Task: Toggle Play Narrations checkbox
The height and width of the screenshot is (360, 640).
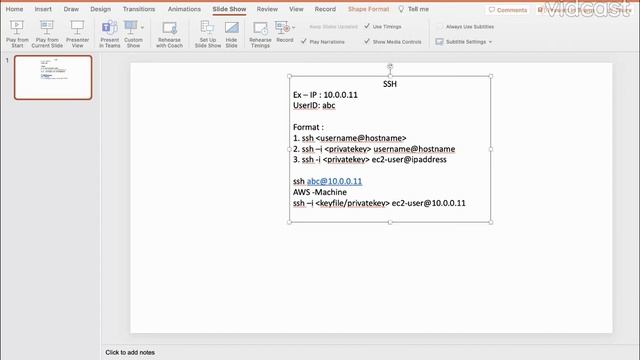Action: coord(304,41)
